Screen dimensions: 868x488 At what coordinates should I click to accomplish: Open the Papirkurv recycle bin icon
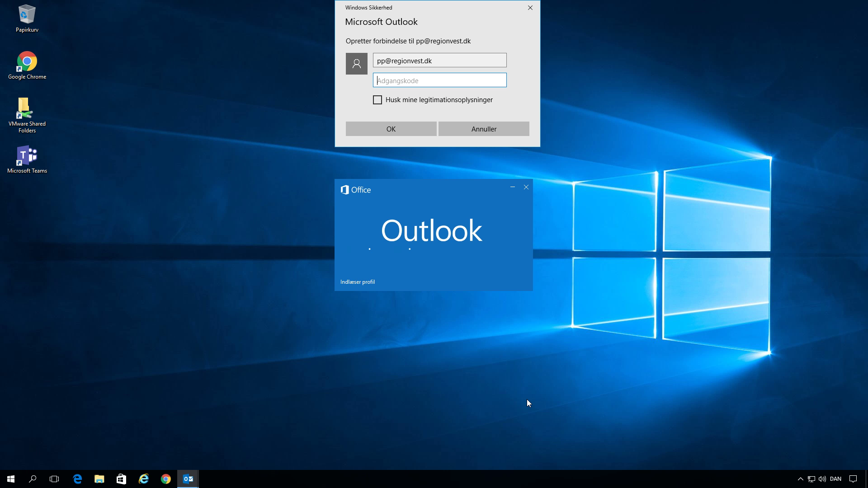[27, 19]
